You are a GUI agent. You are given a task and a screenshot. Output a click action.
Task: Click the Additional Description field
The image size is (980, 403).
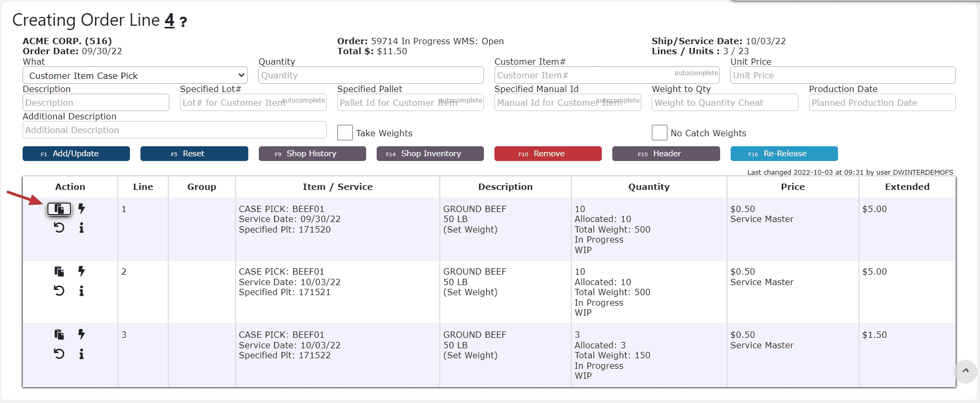point(175,130)
